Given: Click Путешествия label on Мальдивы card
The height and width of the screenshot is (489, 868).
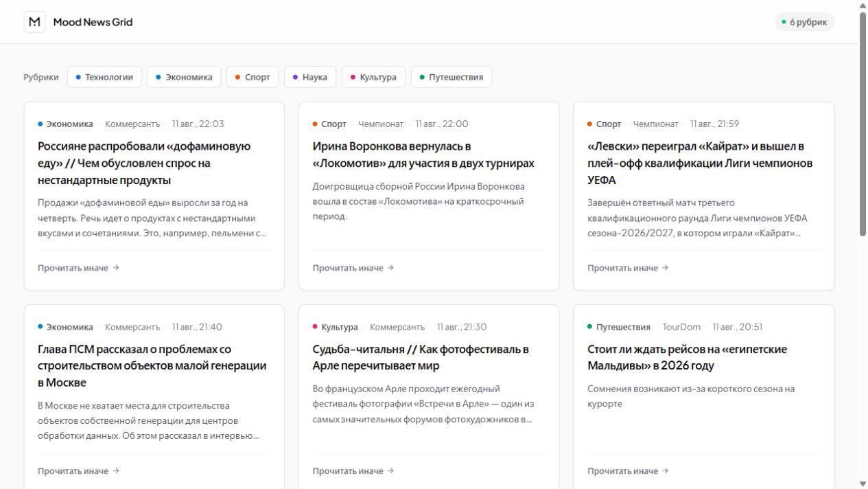Looking at the screenshot, I should coord(619,327).
